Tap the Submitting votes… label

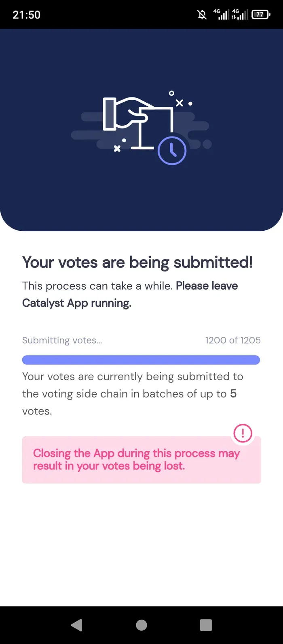pyautogui.click(x=62, y=340)
